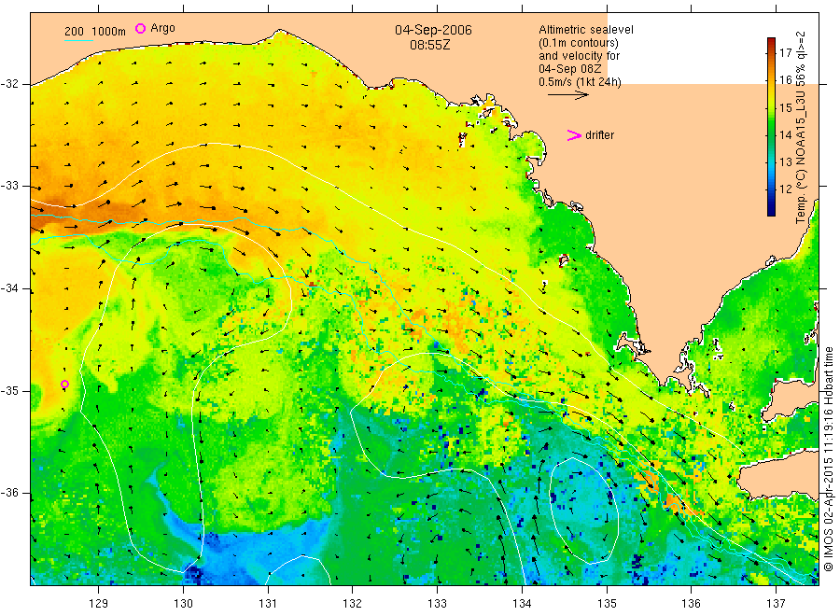Click the '136' longitude axis label

point(691,604)
